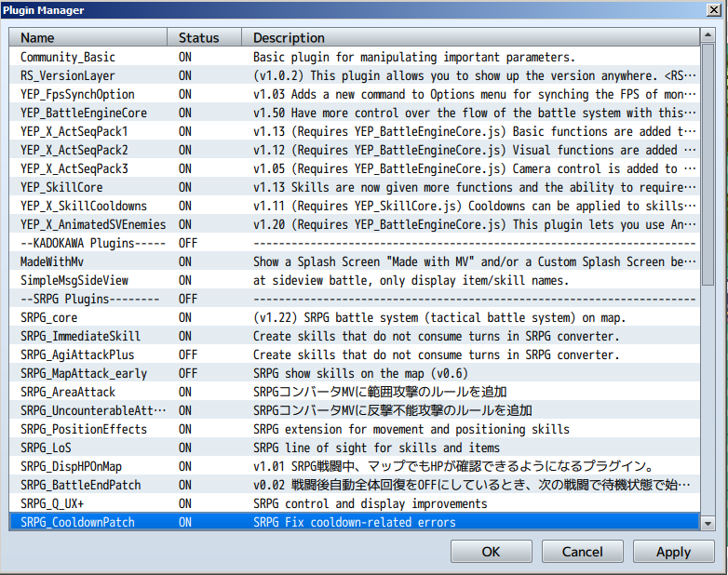The width and height of the screenshot is (728, 575).
Task: Click the OK button
Action: (492, 552)
